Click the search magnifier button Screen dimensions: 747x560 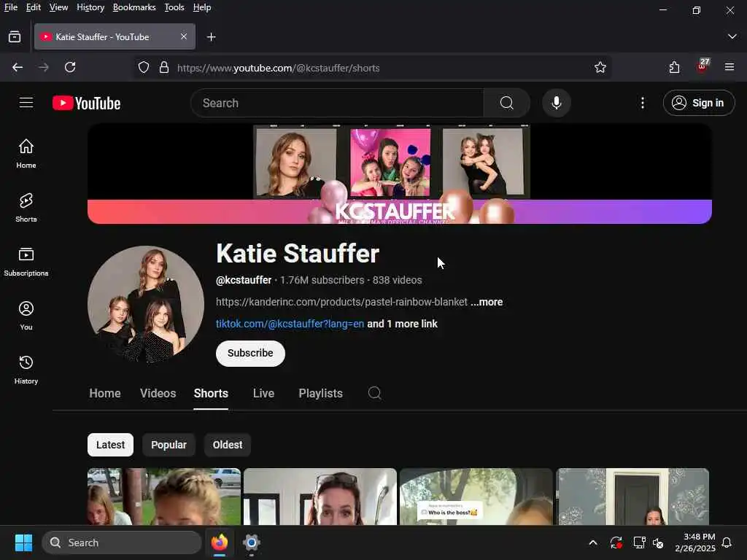pyautogui.click(x=507, y=103)
